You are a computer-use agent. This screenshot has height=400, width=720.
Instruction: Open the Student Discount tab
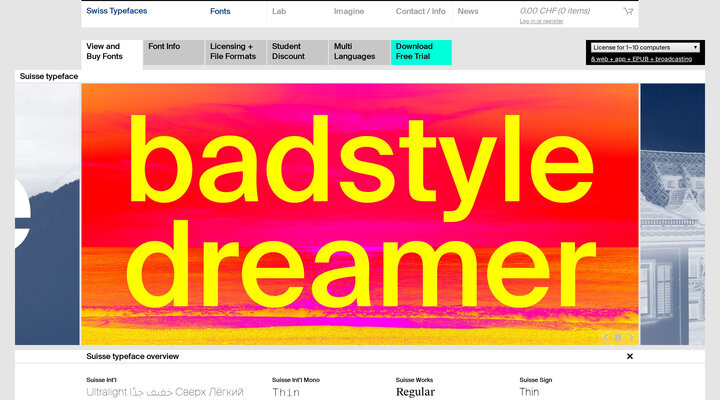[297, 52]
